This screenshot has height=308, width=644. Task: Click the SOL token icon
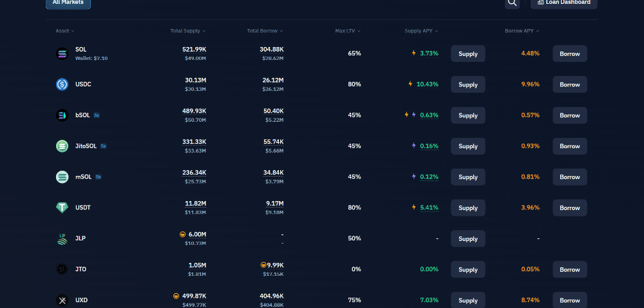click(62, 53)
